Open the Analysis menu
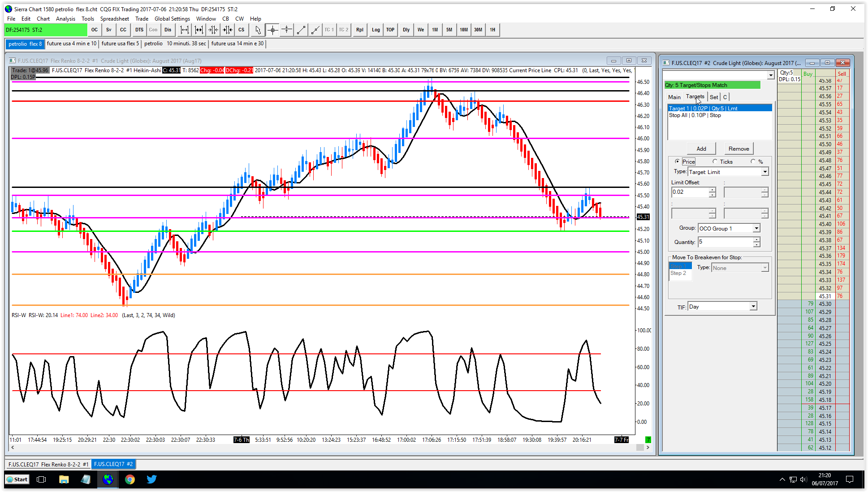The image size is (868, 492). (x=65, y=19)
